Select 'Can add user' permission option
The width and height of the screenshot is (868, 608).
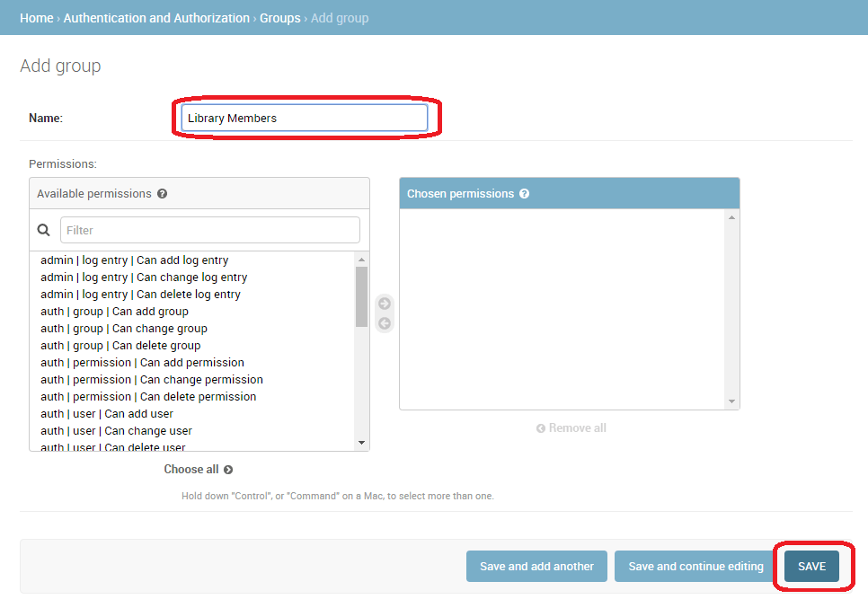click(x=107, y=414)
